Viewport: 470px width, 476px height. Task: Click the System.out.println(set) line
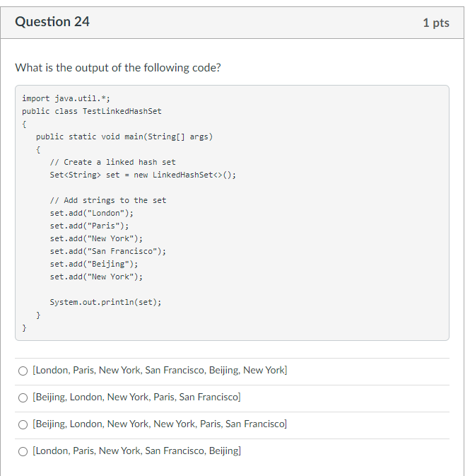105,302
